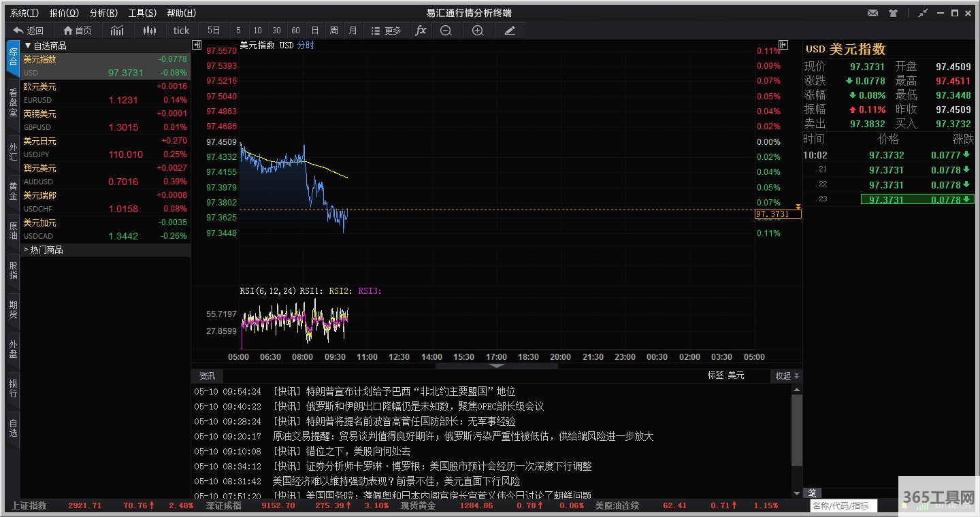Select the pencil drawing tool
This screenshot has height=517, width=980.
click(x=510, y=31)
